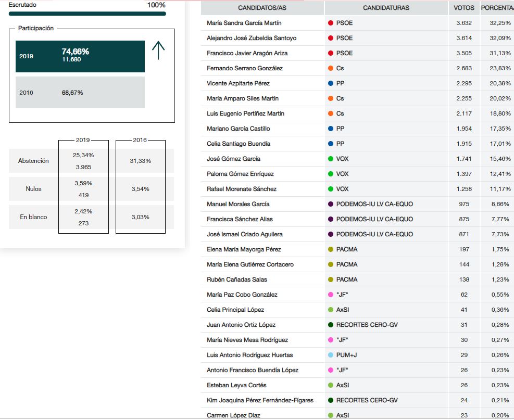Click the pink "JF" dot beside María Paz Cobo González

pos(331,295)
